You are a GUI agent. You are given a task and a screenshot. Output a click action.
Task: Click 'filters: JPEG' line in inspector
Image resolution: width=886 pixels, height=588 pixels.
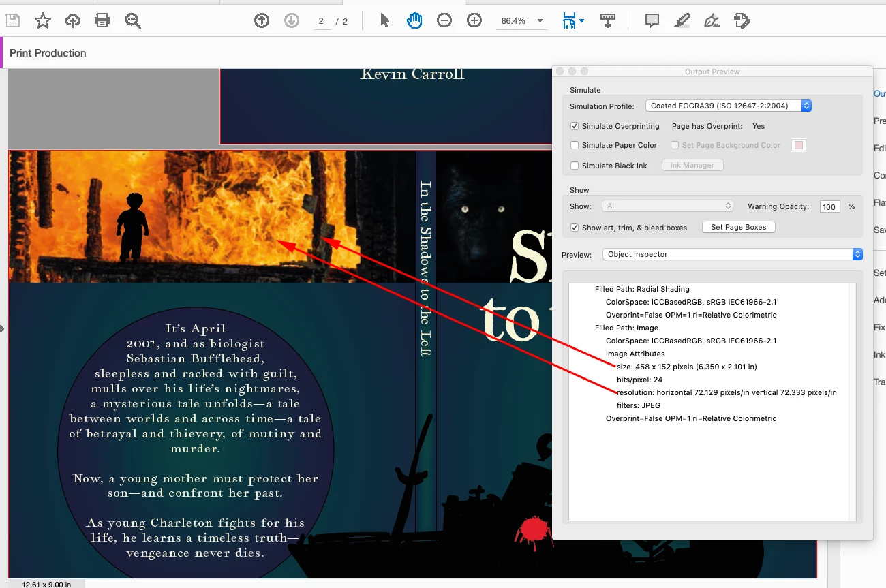tap(639, 405)
